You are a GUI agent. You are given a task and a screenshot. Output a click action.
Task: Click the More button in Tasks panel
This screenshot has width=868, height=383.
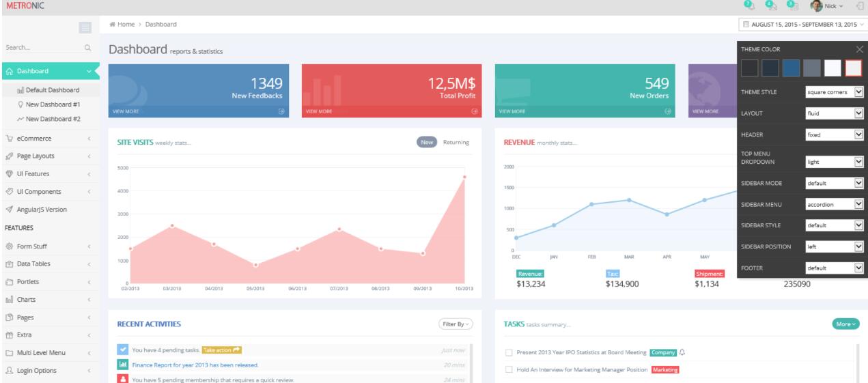(845, 324)
